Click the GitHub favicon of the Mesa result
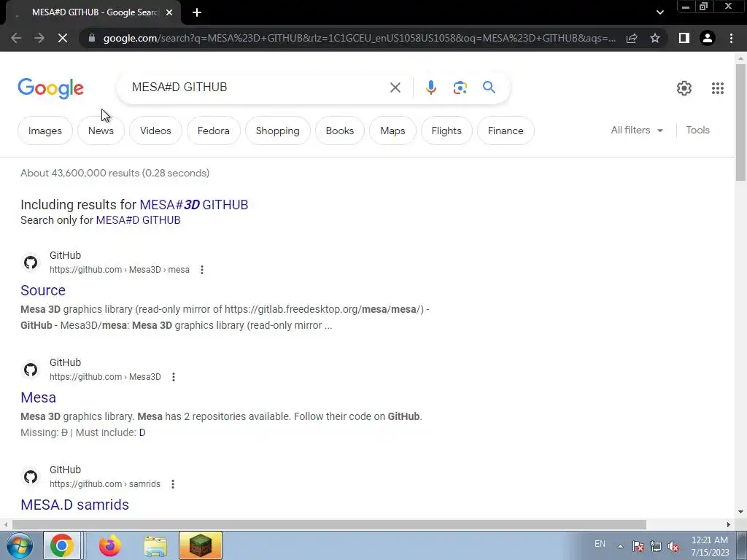This screenshot has width=747, height=560. (31, 370)
